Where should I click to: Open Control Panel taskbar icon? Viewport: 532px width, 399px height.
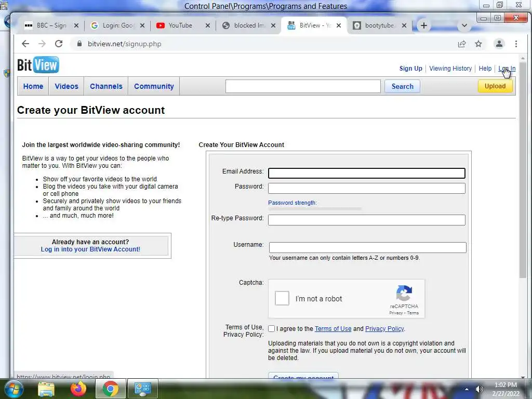click(x=142, y=389)
